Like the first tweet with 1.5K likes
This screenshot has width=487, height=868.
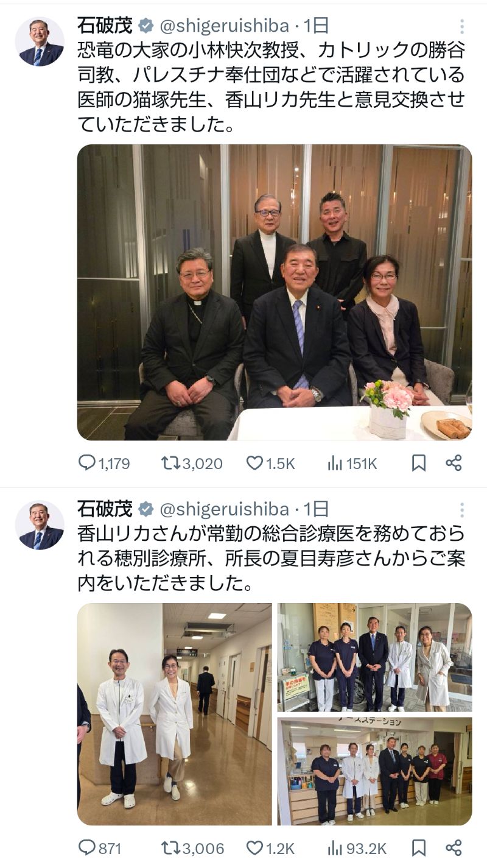[x=270, y=464]
